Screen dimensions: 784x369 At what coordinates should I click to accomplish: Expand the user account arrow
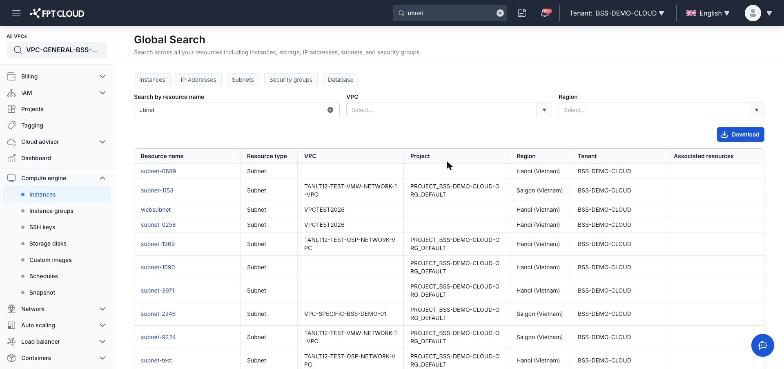[x=770, y=14]
